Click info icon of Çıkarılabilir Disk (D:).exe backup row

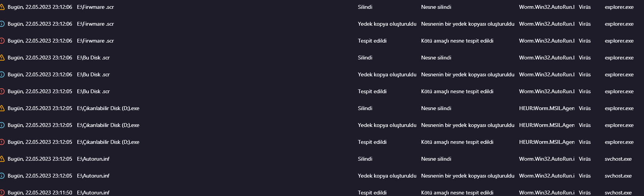pyautogui.click(x=2, y=125)
